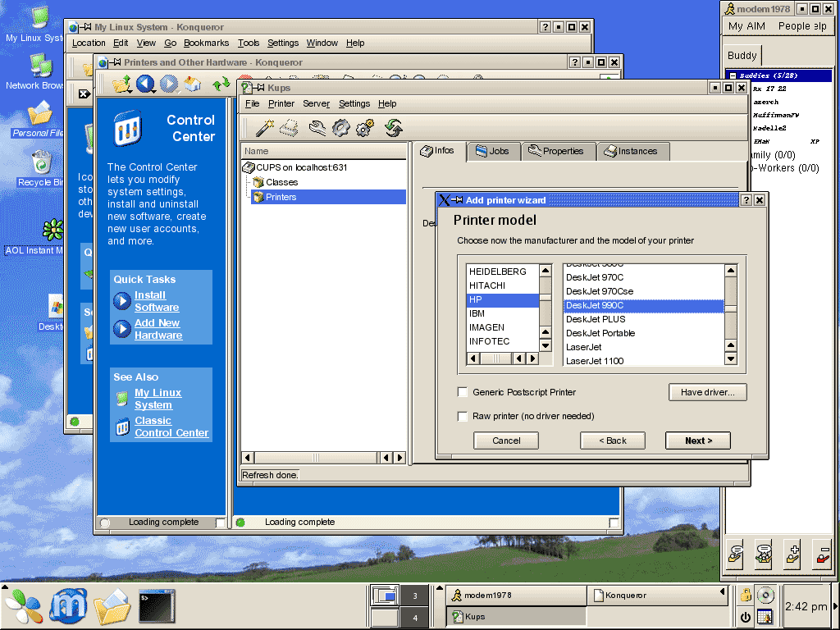Go forward using the blue right arrow in Konqueror
Screen dimensions: 840x630
click(x=169, y=84)
